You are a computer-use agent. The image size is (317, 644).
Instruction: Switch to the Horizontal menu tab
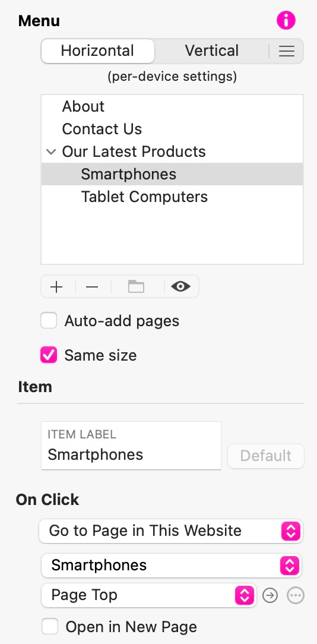(x=98, y=51)
